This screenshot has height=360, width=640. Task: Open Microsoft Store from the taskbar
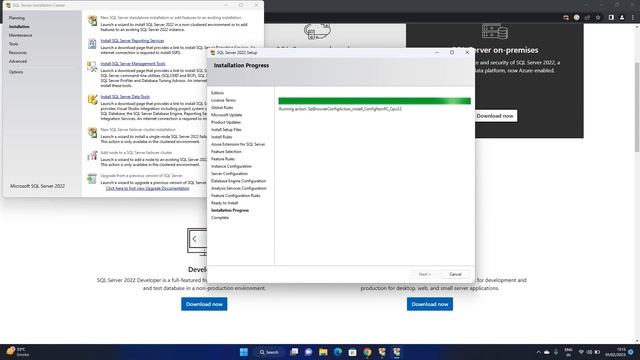(x=353, y=352)
